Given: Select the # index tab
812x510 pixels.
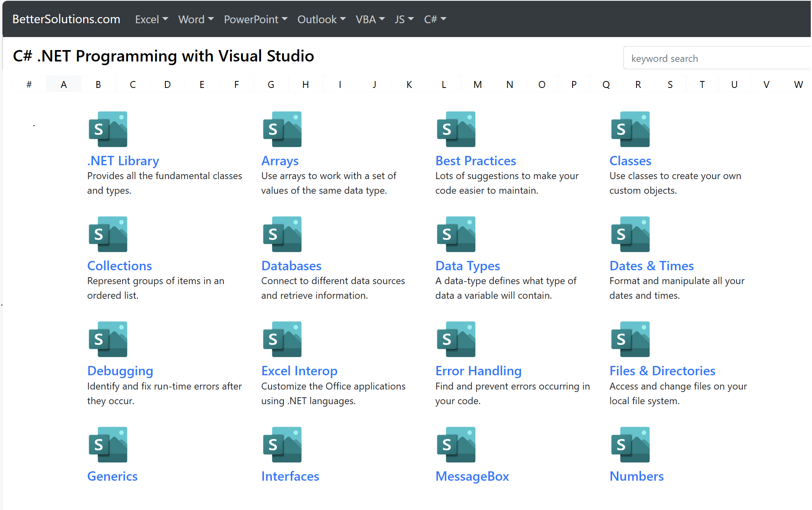Looking at the screenshot, I should [29, 84].
